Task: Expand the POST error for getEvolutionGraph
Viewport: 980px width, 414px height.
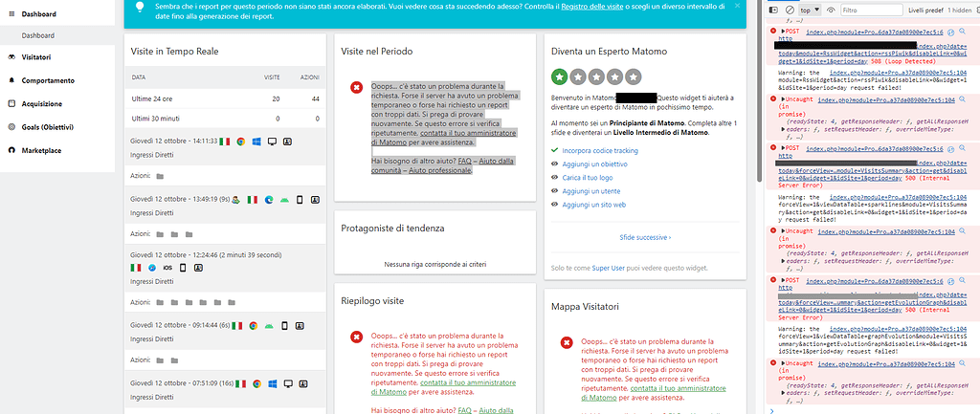Action: (x=784, y=280)
